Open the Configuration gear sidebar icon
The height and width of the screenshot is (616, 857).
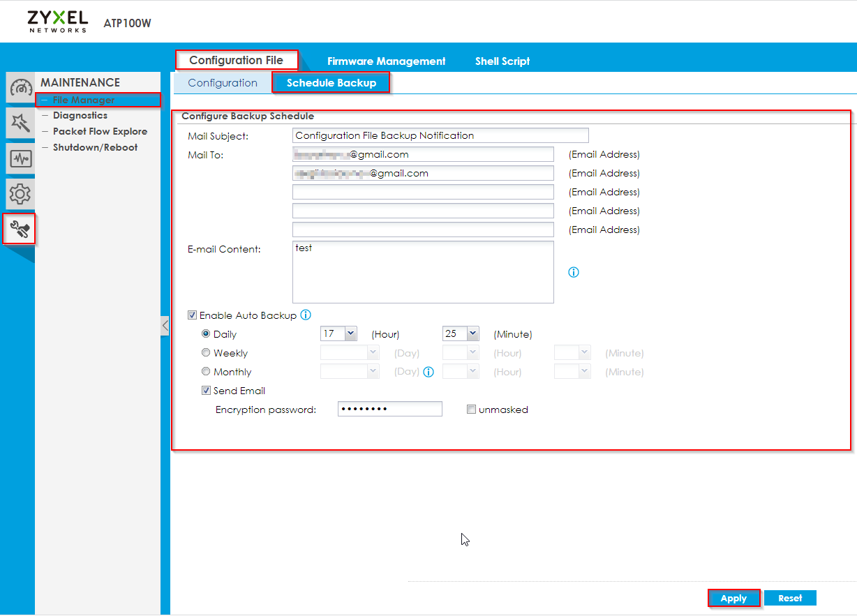20,194
